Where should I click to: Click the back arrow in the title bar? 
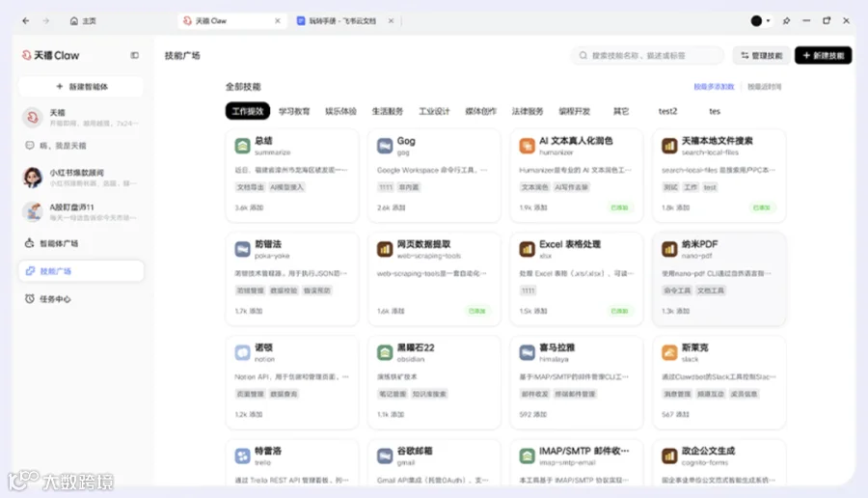(x=25, y=21)
